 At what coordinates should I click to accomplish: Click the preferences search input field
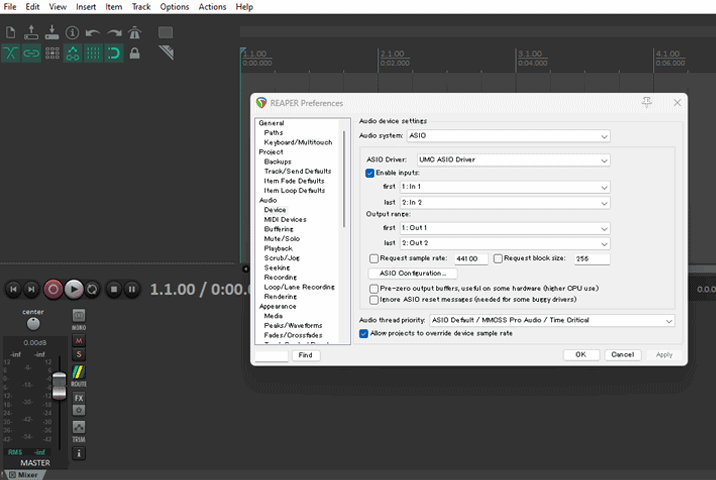click(271, 355)
